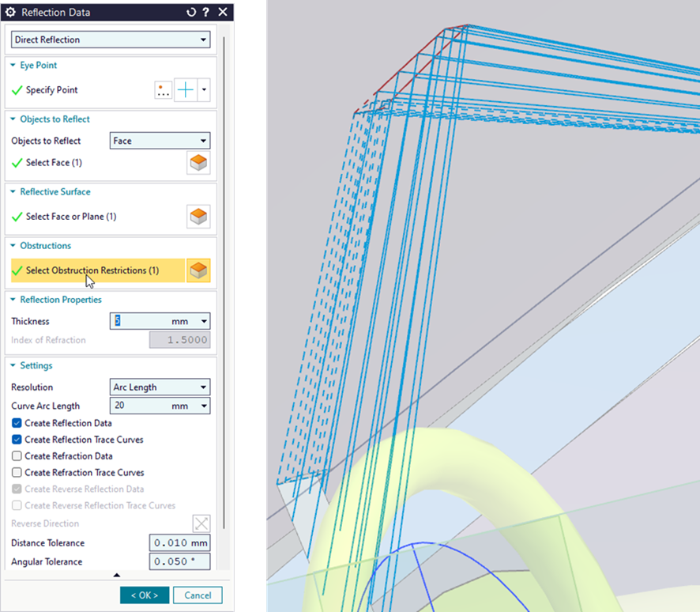
Task: Click the Select Face cube icon
Action: 198,163
